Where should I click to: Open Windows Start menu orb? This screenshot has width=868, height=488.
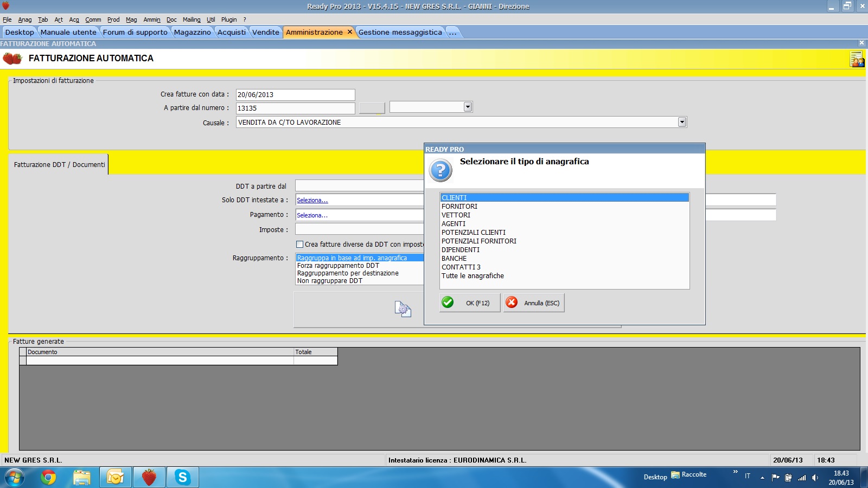tap(14, 478)
